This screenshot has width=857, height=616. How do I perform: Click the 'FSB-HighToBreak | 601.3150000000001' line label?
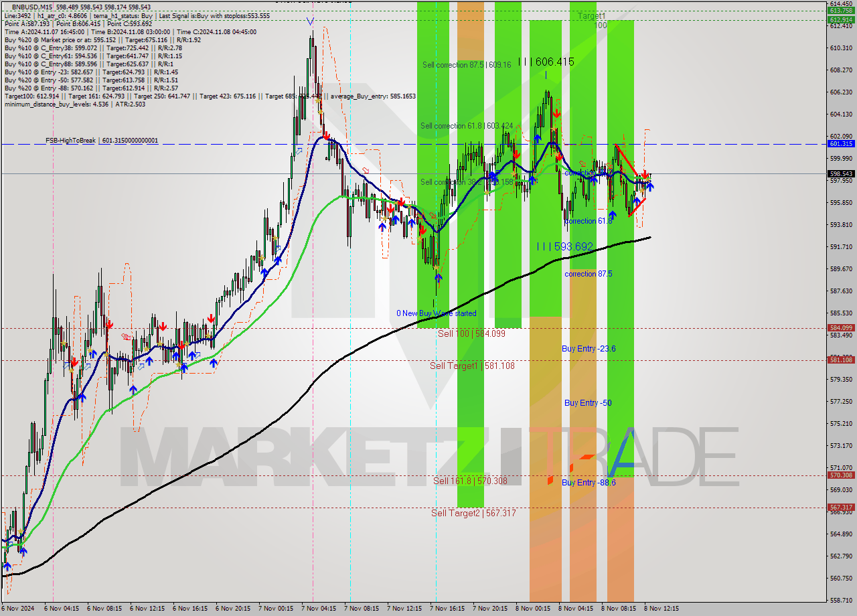[102, 141]
